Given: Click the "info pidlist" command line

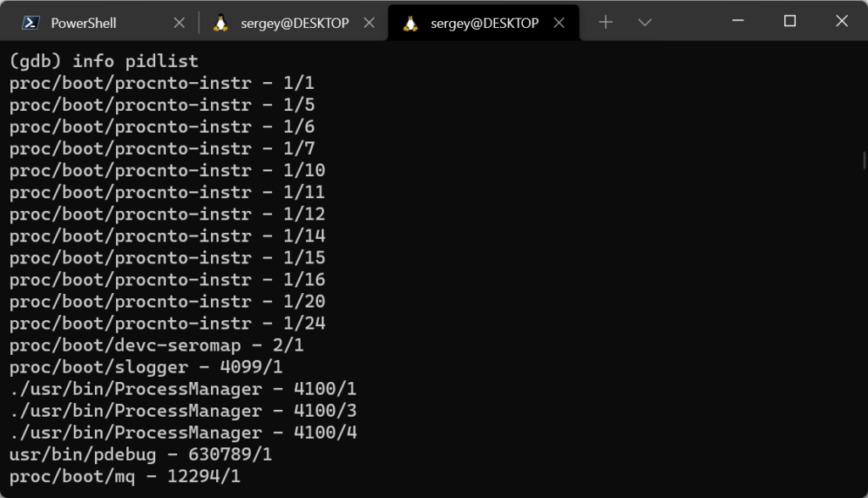Looking at the screenshot, I should click(x=103, y=61).
